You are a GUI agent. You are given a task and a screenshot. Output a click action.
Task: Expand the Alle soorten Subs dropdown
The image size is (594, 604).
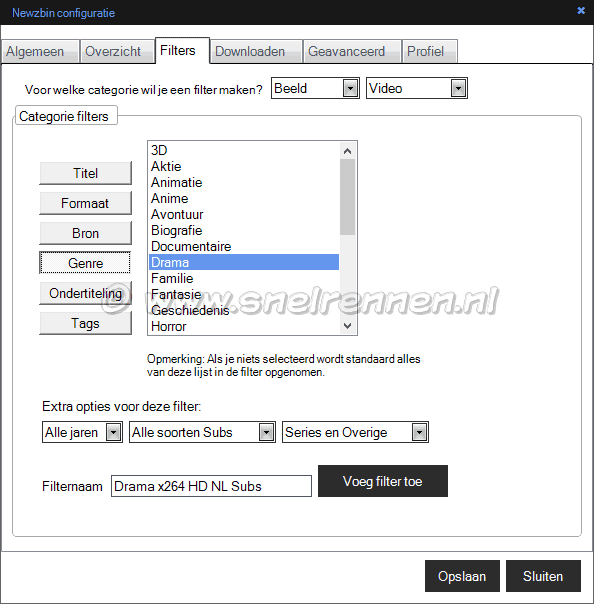point(202,432)
